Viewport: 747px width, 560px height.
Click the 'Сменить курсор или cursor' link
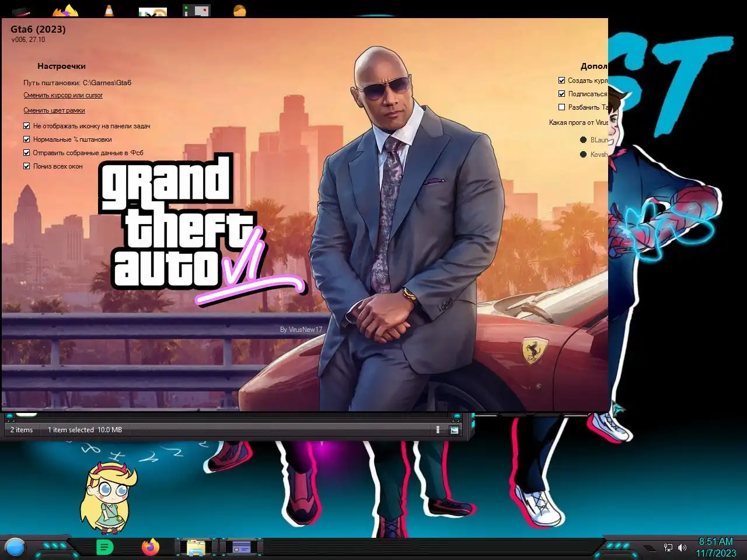[x=63, y=95]
